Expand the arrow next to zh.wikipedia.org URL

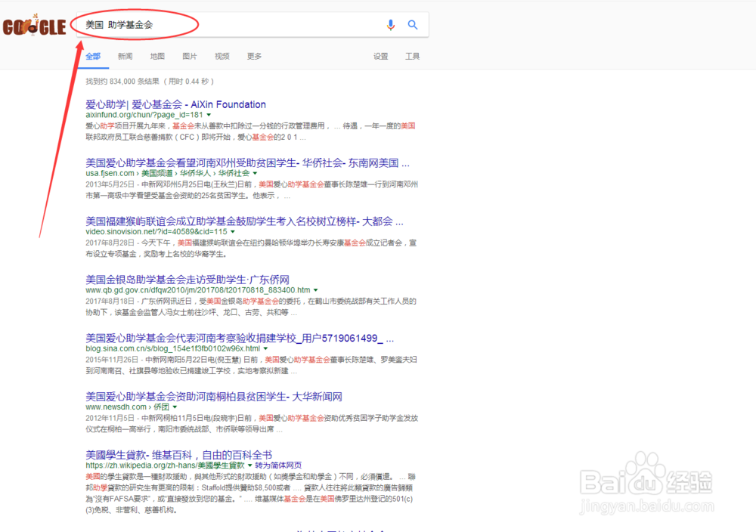pos(249,466)
